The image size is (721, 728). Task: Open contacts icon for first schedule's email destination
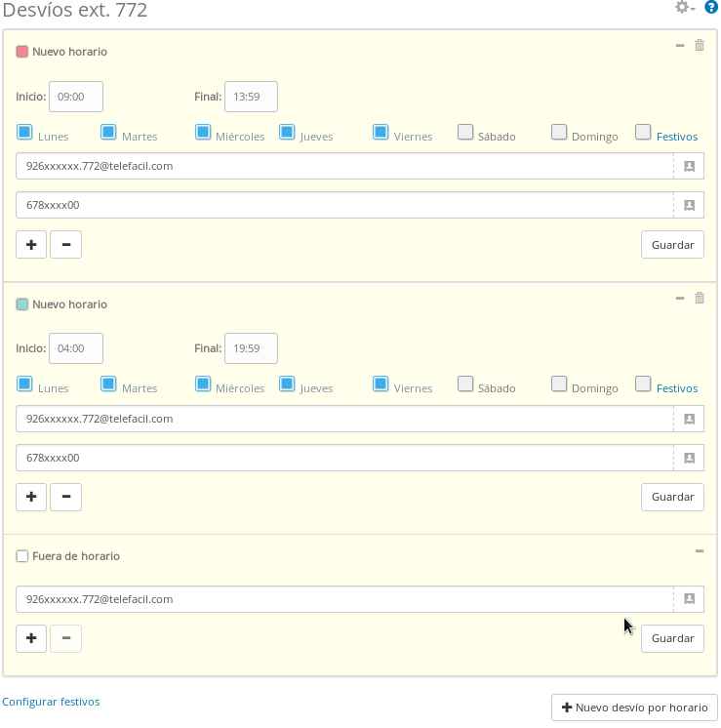[689, 167]
